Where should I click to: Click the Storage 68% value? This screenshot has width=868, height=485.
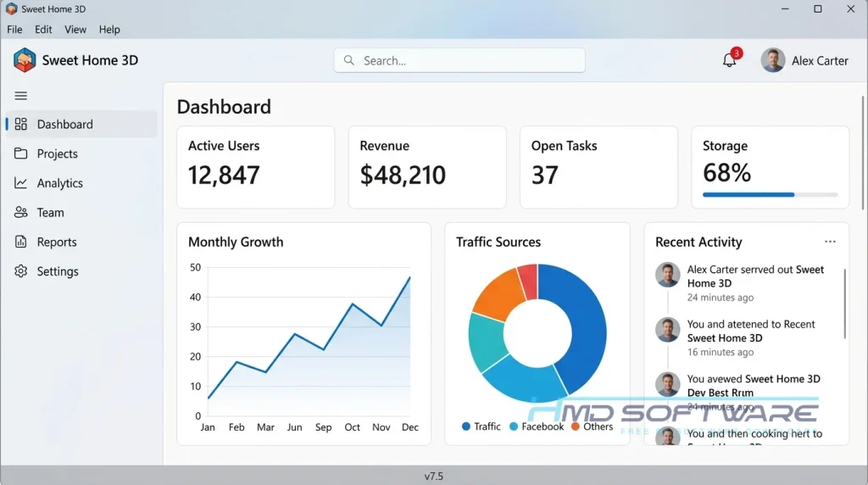click(726, 173)
